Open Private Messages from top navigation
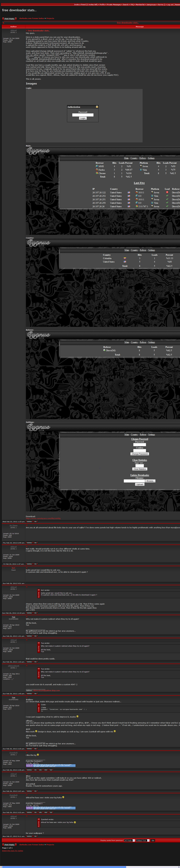 tap(114, 5)
